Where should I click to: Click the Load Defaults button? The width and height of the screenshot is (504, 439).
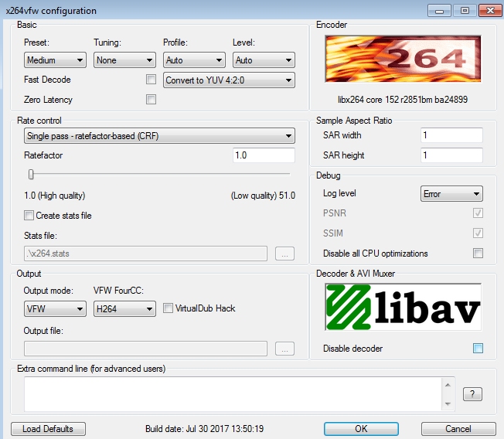click(x=48, y=429)
